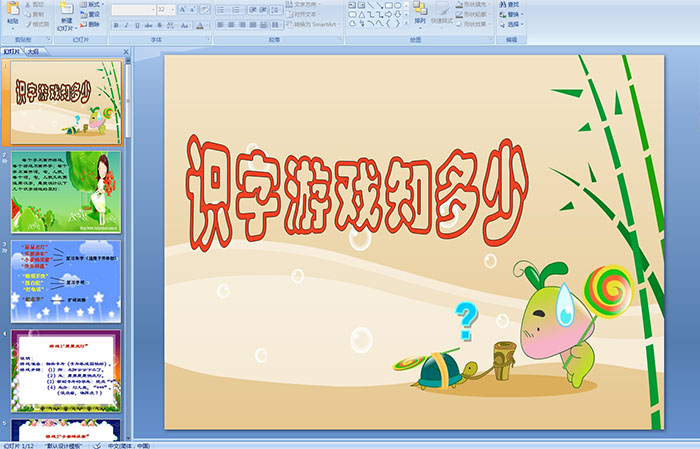Click the Font Color A button
The image size is (700, 449).
(x=200, y=25)
